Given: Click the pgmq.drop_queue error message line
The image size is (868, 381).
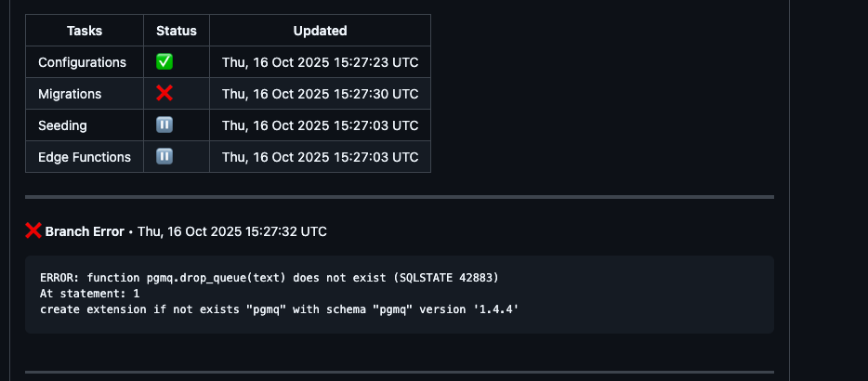Looking at the screenshot, I should click(276, 278).
